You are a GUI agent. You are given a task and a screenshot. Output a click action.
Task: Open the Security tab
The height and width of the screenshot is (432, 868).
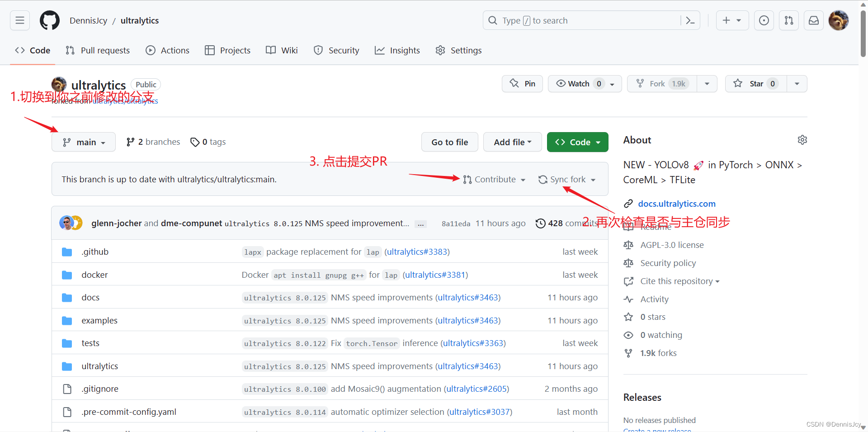(x=336, y=50)
